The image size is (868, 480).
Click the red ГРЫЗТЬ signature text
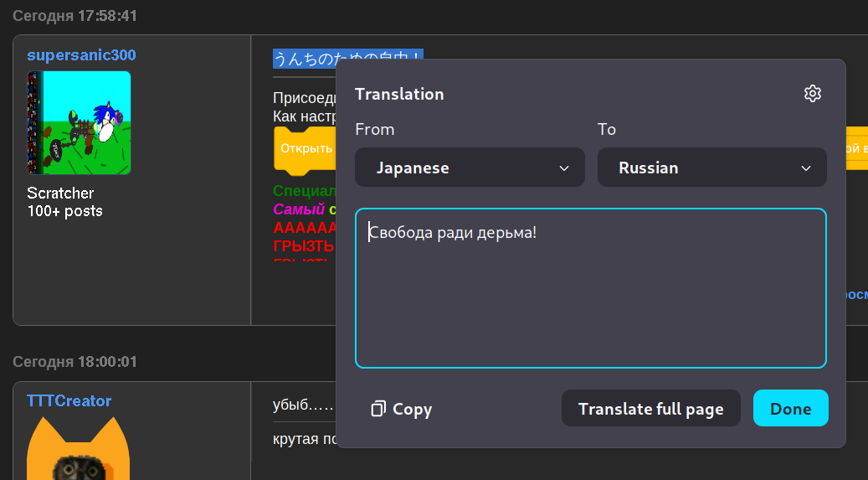303,245
